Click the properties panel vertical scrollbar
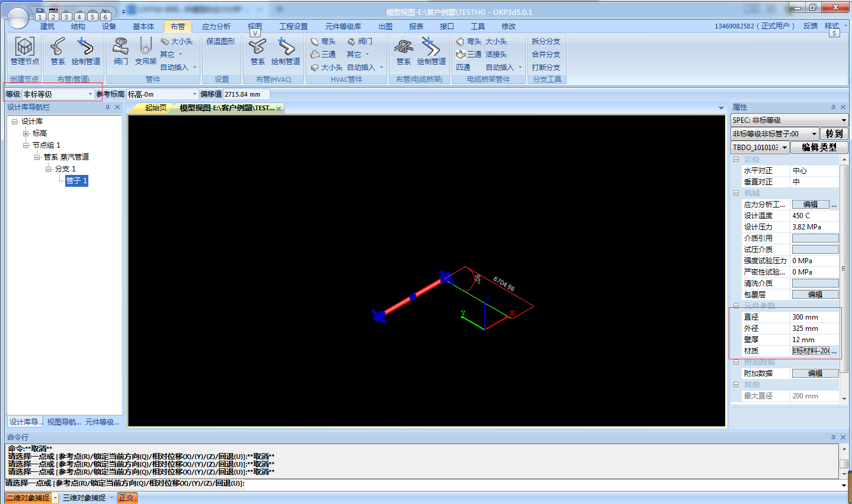852x504 pixels. [x=844, y=267]
